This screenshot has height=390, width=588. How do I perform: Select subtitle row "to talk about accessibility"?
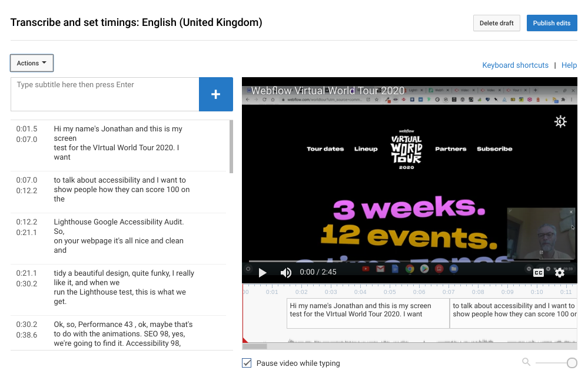coord(118,192)
